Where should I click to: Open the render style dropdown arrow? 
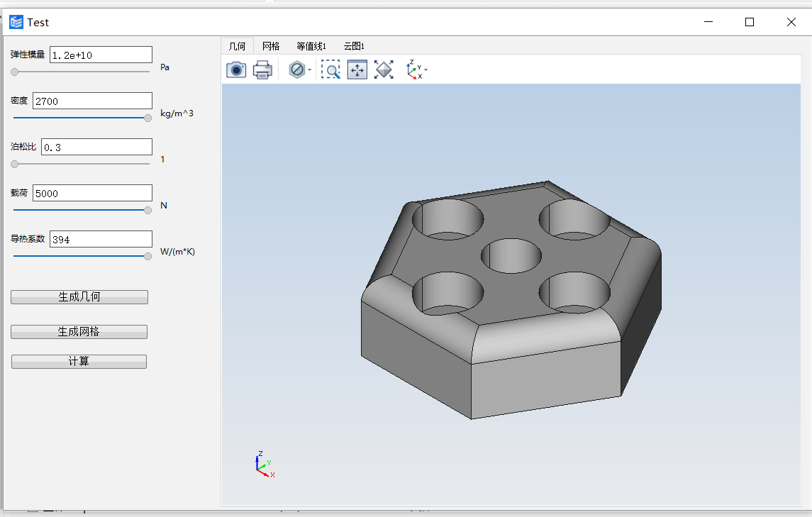[x=310, y=70]
